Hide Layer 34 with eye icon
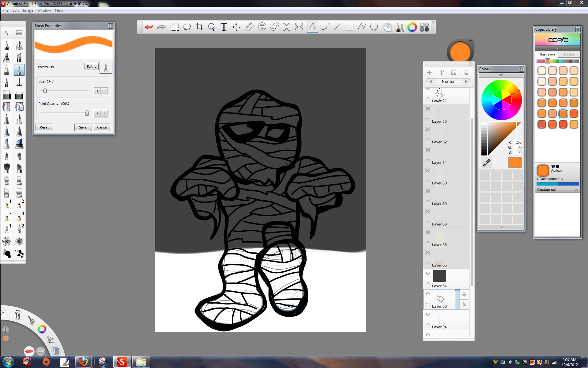This screenshot has height=368, width=588. pos(428,273)
